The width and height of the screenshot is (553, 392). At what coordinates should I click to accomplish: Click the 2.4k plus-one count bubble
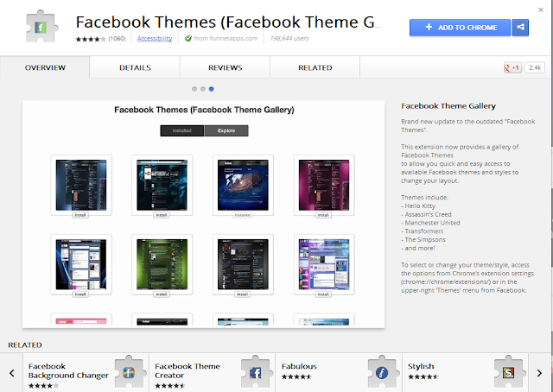(x=535, y=67)
